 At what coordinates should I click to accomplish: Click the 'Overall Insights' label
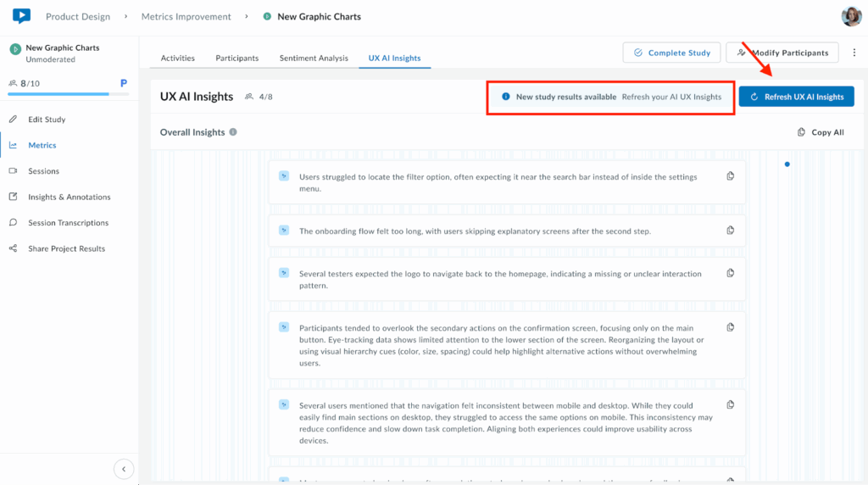[x=192, y=131]
